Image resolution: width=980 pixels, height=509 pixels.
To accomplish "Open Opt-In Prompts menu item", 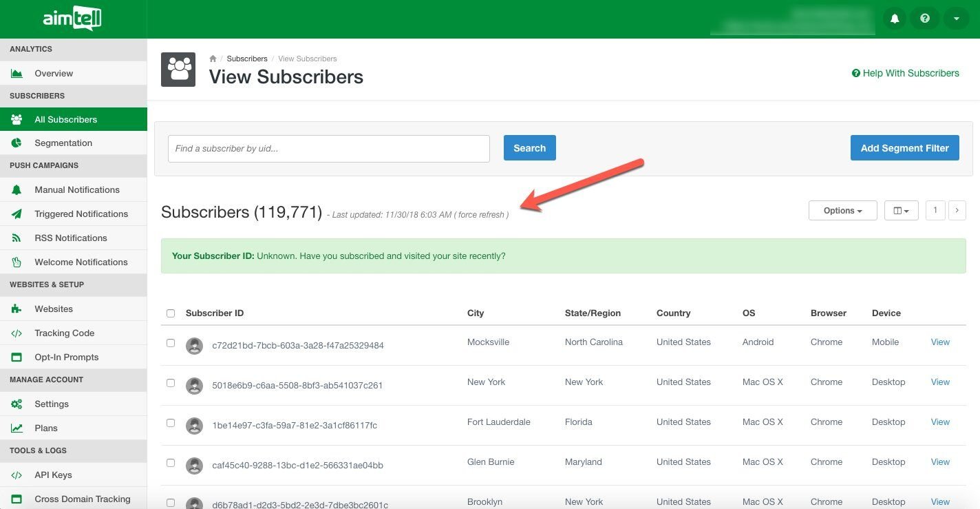I will (x=66, y=357).
